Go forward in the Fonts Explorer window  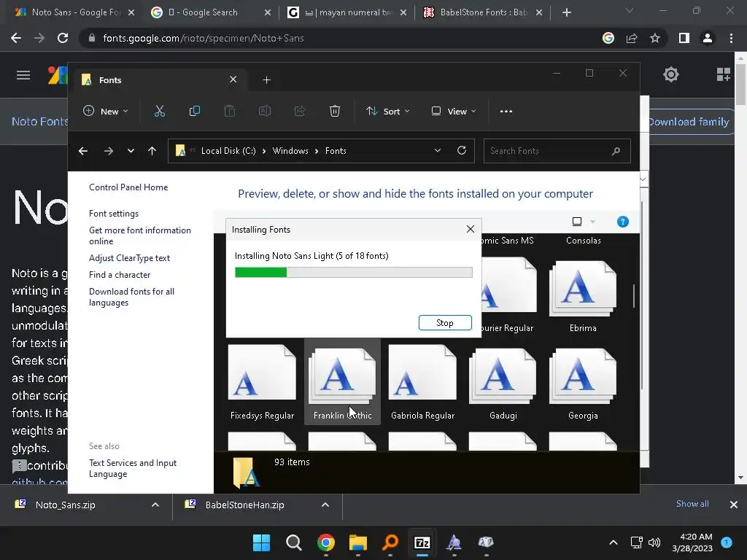pos(109,151)
